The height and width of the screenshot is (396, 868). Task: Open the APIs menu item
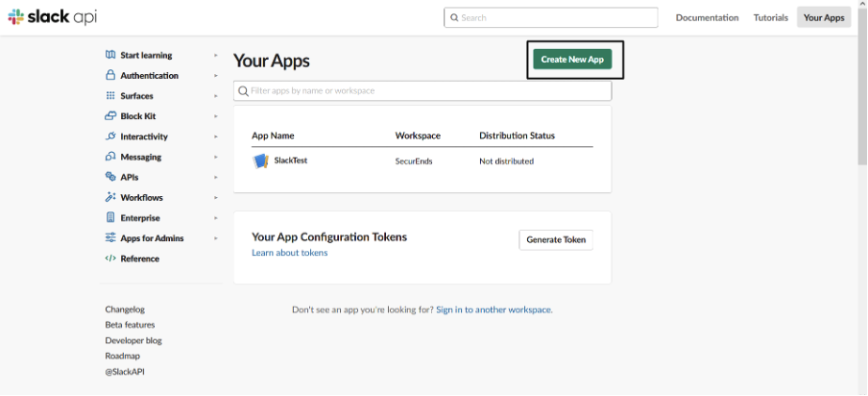[x=130, y=177]
